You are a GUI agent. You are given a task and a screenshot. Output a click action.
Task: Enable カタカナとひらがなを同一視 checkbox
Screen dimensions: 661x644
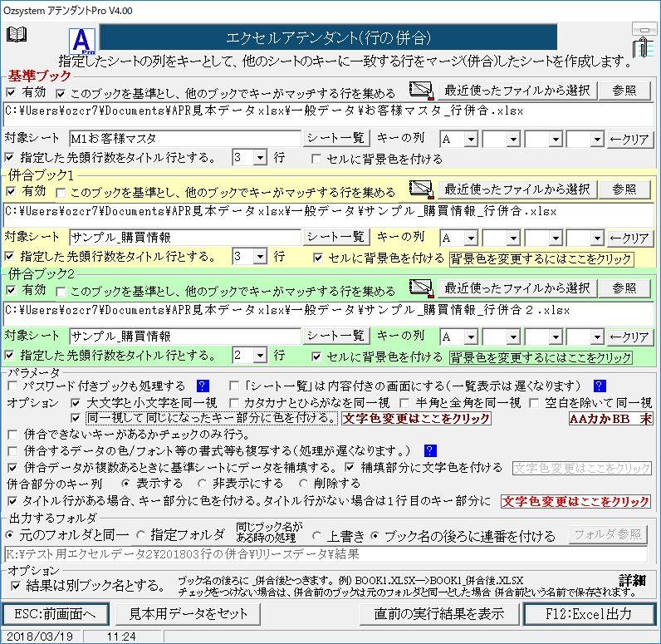[234, 403]
